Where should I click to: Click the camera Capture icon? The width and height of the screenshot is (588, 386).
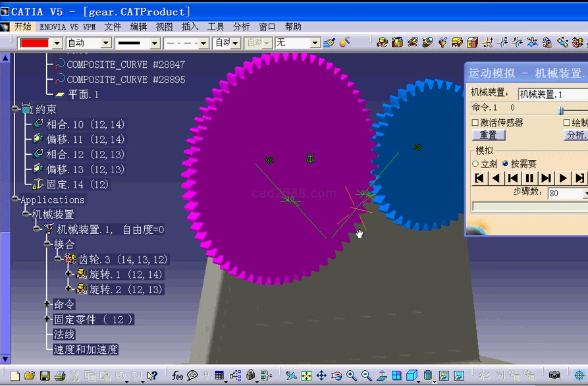click(x=554, y=376)
